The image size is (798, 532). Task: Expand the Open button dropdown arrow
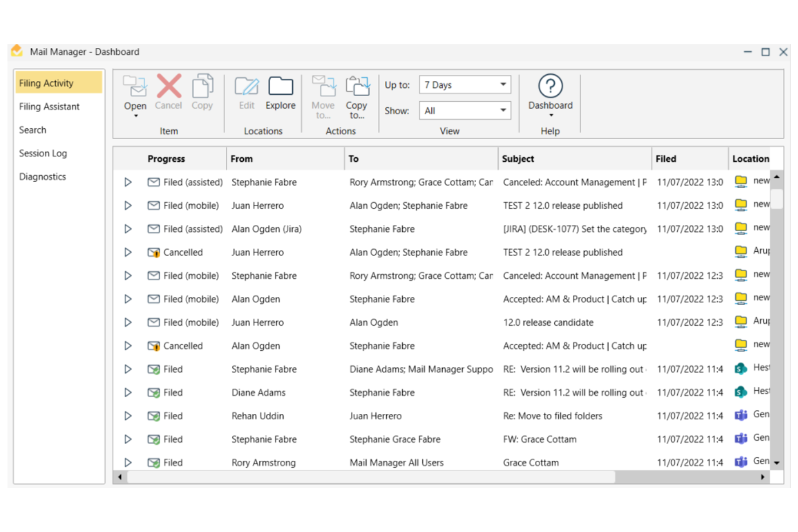[136, 116]
